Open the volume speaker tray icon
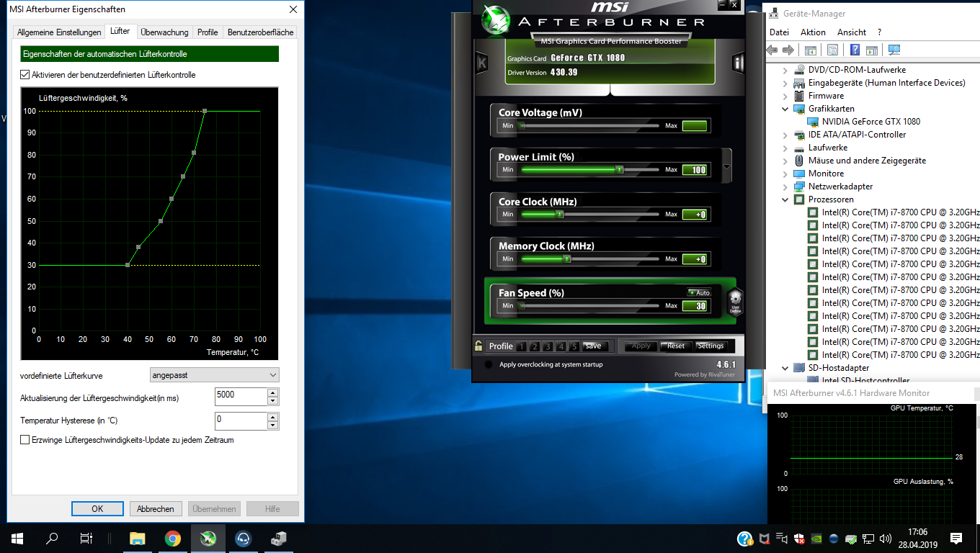Screen dimensions: 980x553 [x=886, y=539]
